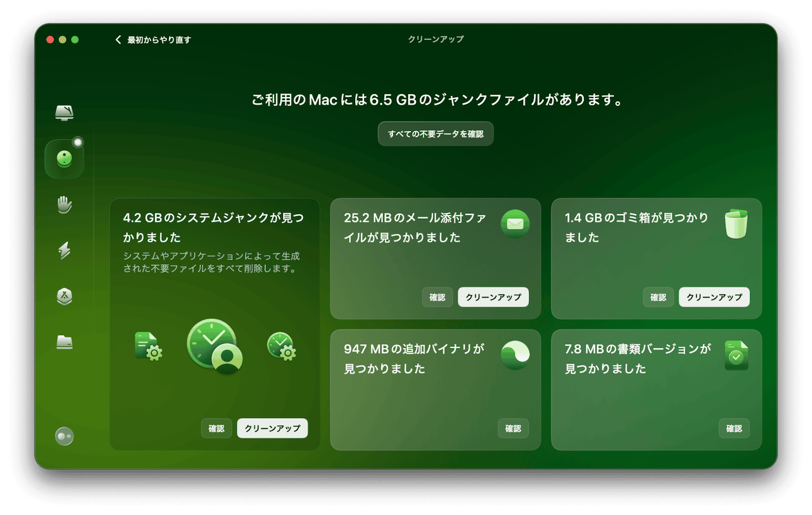Click 確認 on the 追加バイナリ card
This screenshot has height=515, width=812.
tap(513, 428)
